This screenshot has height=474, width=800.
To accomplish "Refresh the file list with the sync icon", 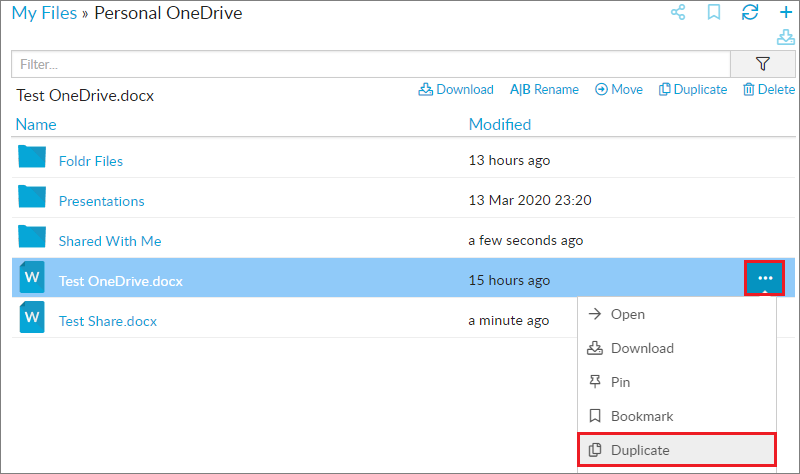I will (749, 12).
